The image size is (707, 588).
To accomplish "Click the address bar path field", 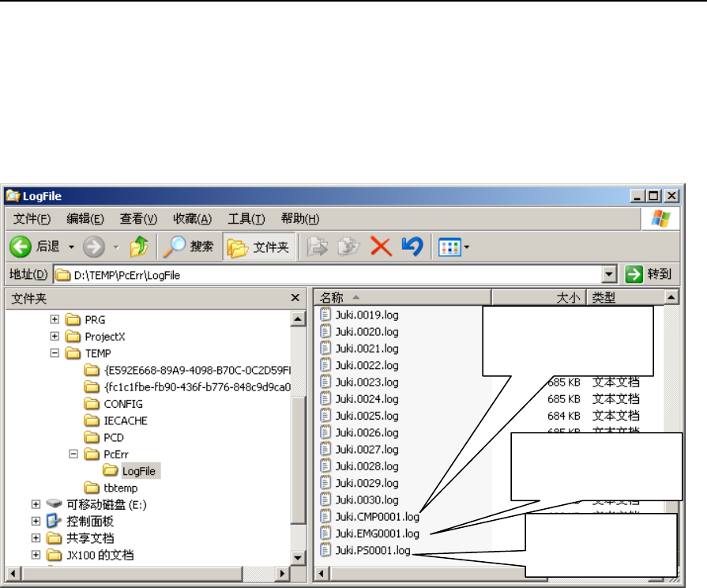I will click(329, 275).
